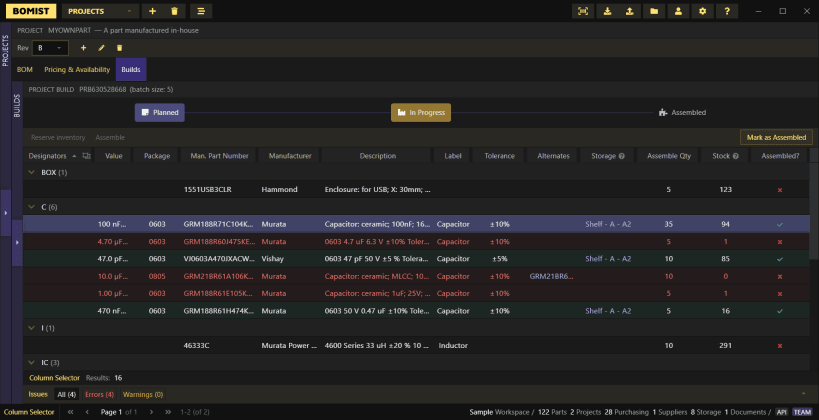Toggle assembled mark for Hammond enclosure row
Image resolution: width=819 pixels, height=420 pixels.
780,190
